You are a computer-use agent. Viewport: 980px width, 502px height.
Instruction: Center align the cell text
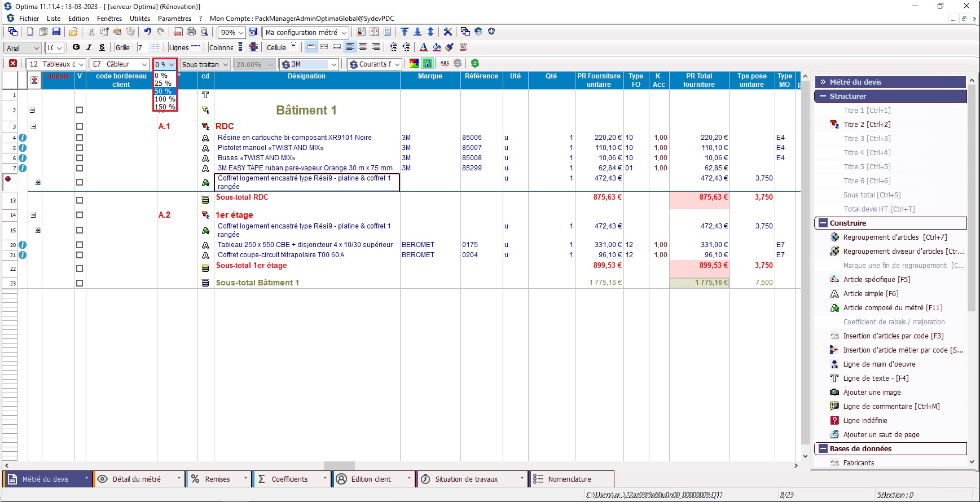(x=363, y=47)
